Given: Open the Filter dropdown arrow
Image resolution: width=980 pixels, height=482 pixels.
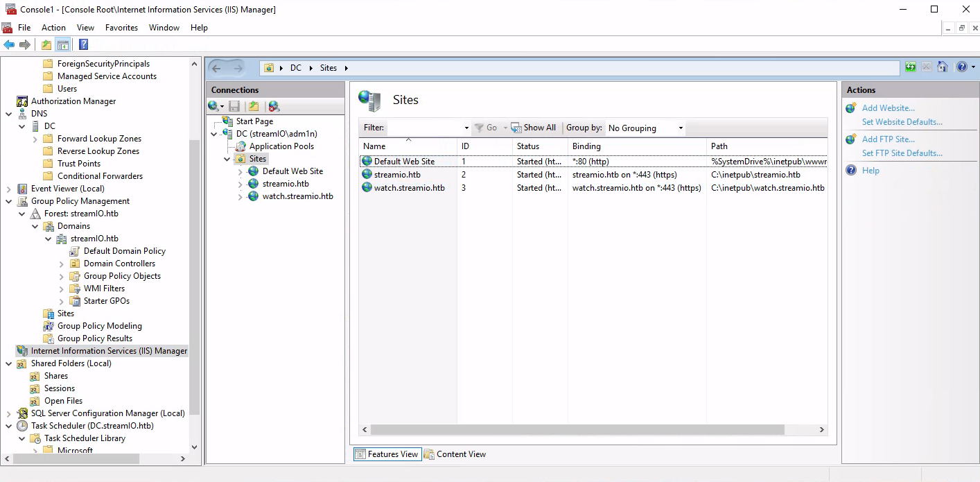Looking at the screenshot, I should tap(466, 128).
